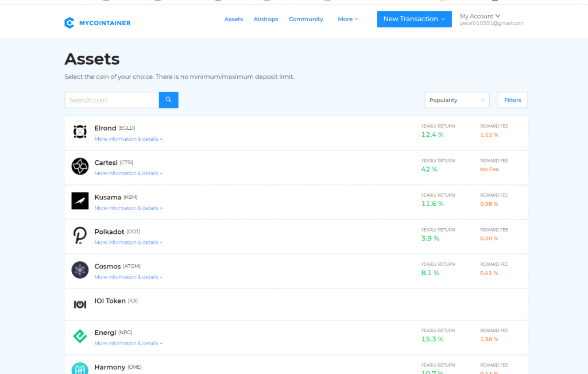This screenshot has height=374, width=588.
Task: Click the Cartesi coin icon
Action: pos(80,166)
